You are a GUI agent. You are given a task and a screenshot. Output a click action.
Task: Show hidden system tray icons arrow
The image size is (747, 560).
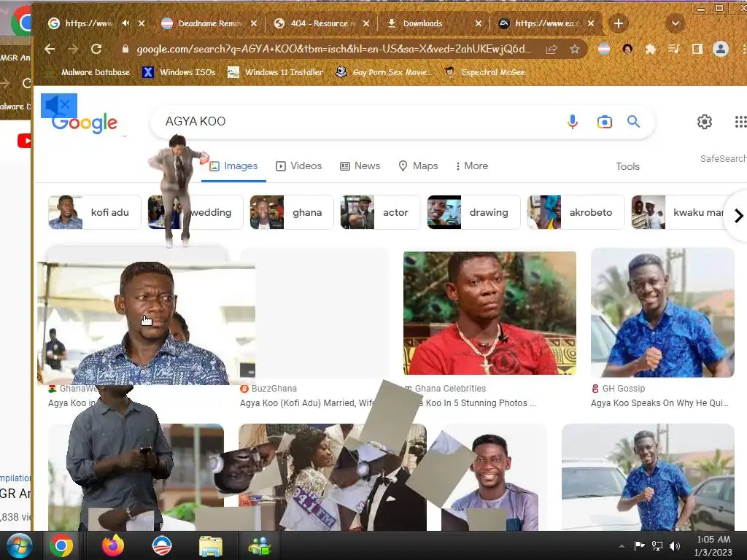622,546
